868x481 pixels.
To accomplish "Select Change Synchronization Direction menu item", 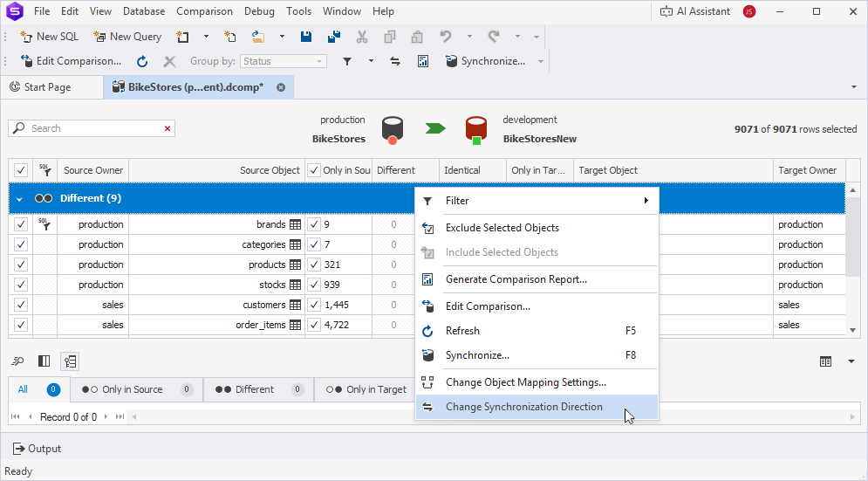I will 523,407.
